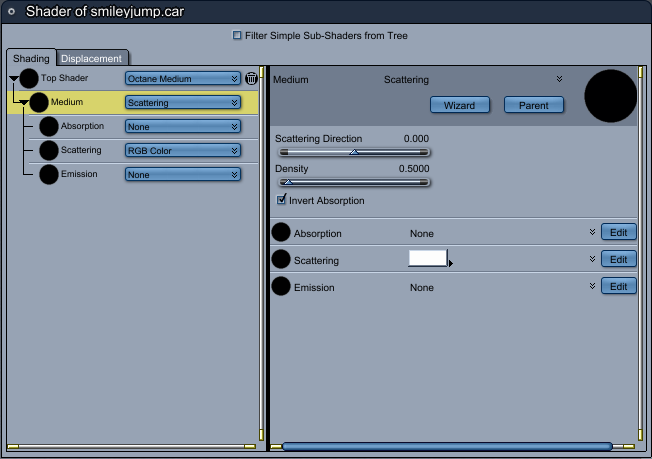Click the white Scattering color swatch
The width and height of the screenshot is (652, 459).
click(x=427, y=258)
